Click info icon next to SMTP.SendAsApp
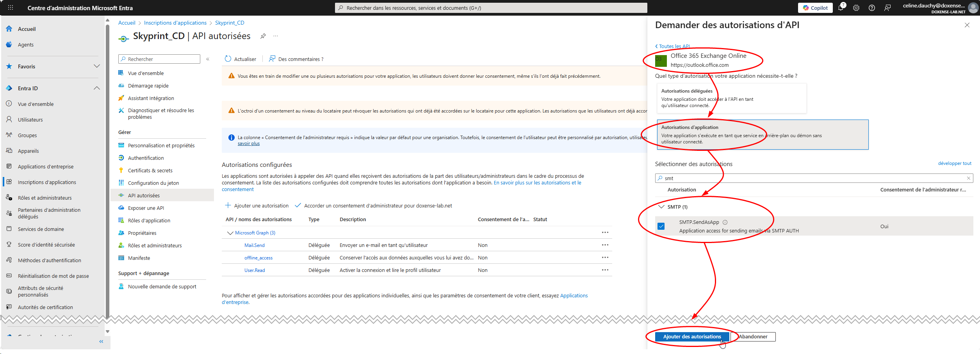This screenshot has width=980, height=354. [x=725, y=222]
